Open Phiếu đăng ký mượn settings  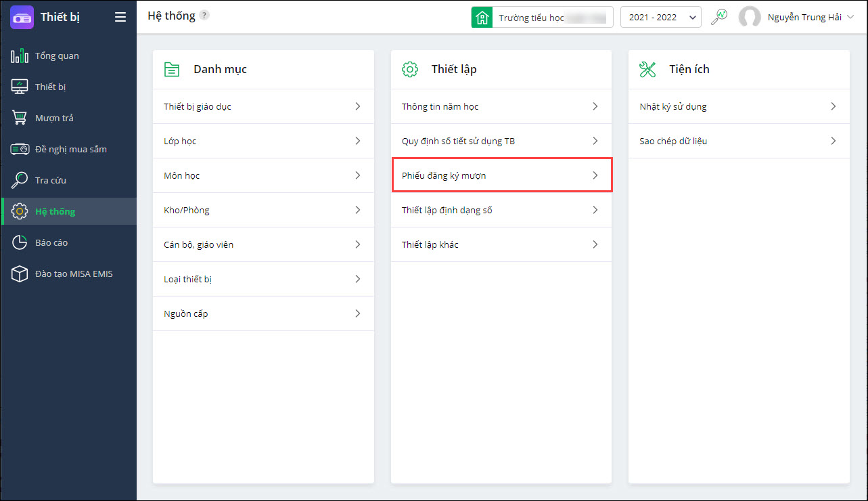tap(501, 175)
